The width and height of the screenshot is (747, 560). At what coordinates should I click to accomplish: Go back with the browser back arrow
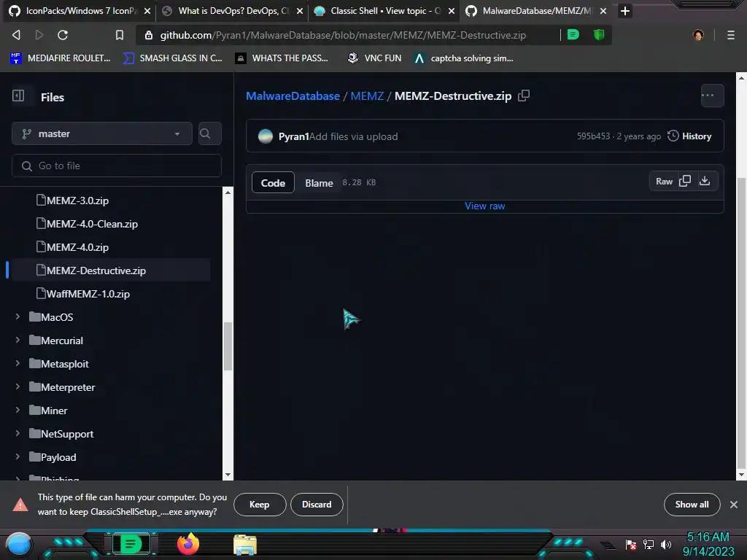coord(16,35)
